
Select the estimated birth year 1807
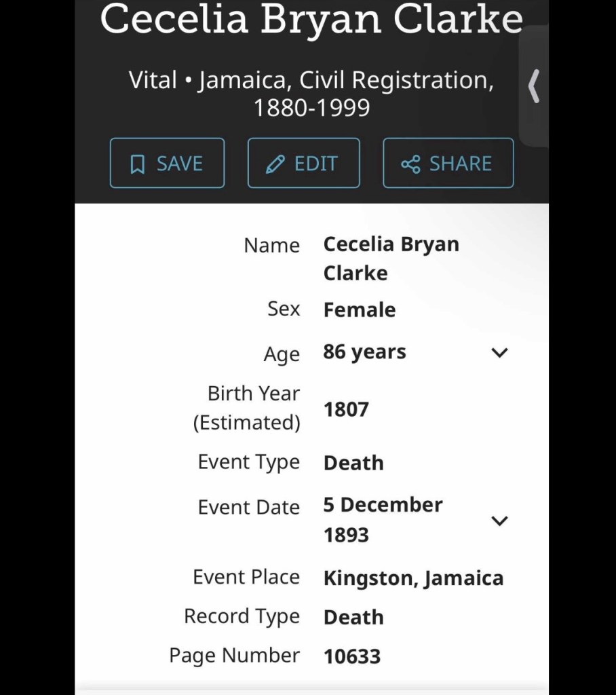[346, 409]
